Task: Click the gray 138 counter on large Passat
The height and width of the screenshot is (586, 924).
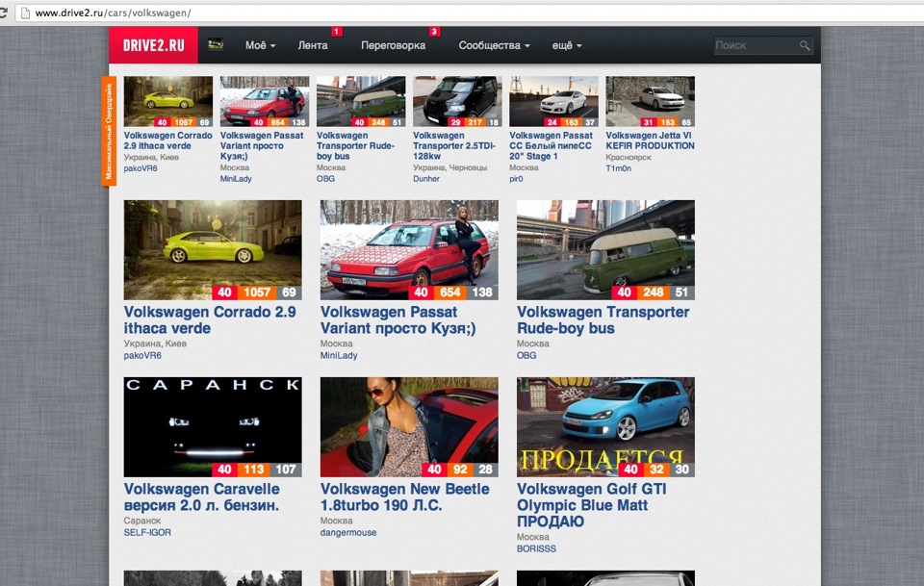Action: tap(482, 293)
